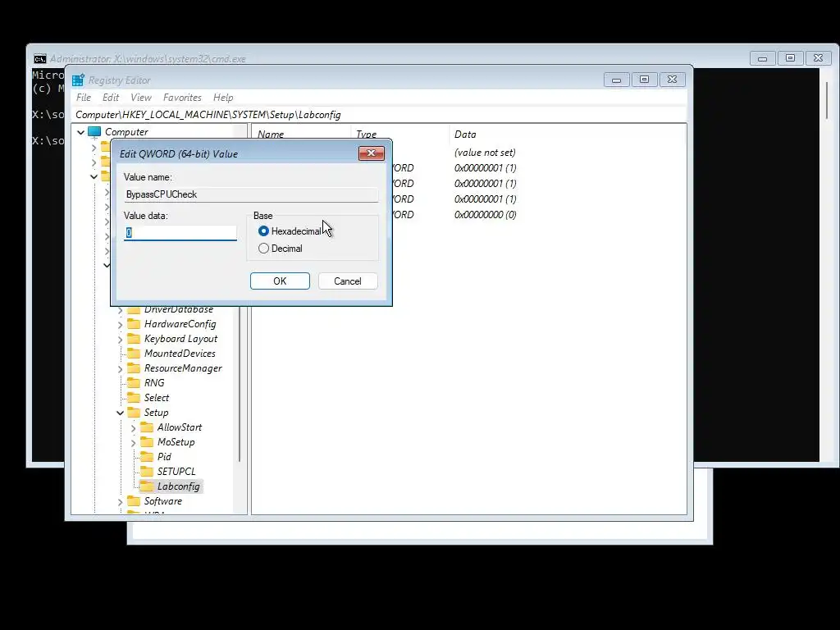This screenshot has width=840, height=630.
Task: Cancel the Edit QWORD dialog
Action: [x=348, y=281]
